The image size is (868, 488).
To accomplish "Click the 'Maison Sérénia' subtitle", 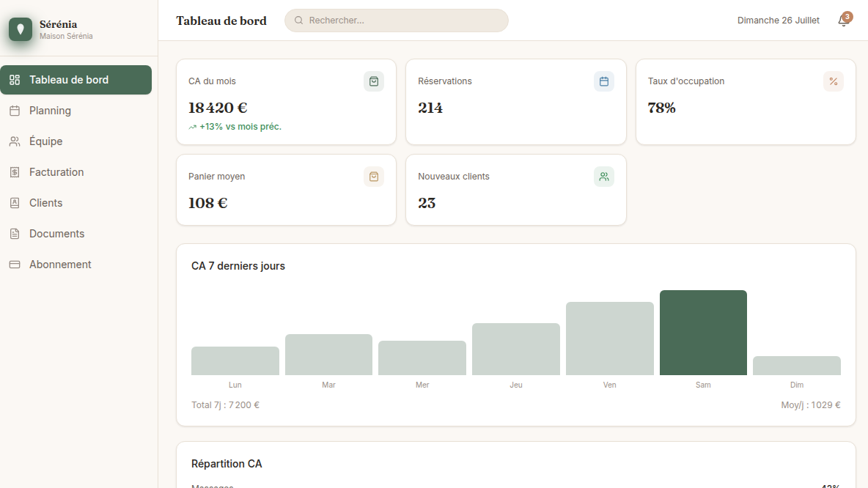I will (66, 36).
